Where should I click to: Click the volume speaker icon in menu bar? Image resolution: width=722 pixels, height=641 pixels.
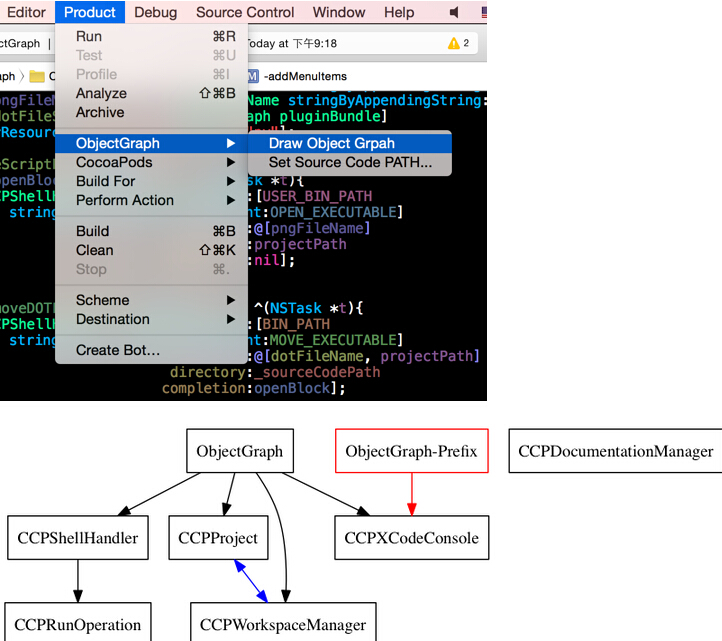point(455,12)
